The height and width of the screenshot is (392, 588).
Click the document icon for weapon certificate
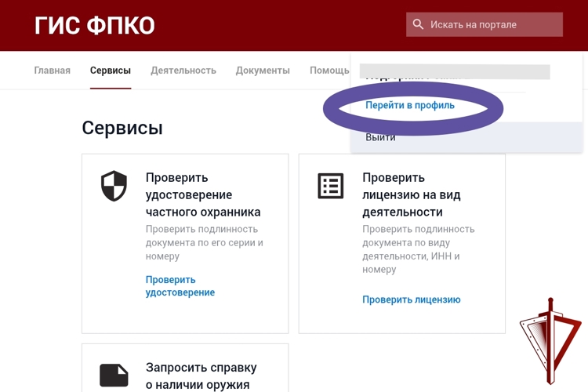tap(114, 375)
